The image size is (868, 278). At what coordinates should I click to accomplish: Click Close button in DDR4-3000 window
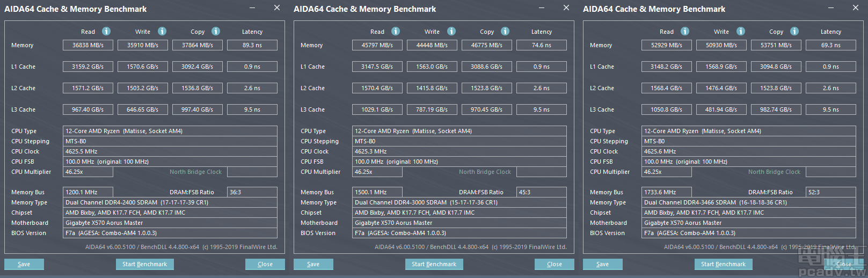point(555,264)
